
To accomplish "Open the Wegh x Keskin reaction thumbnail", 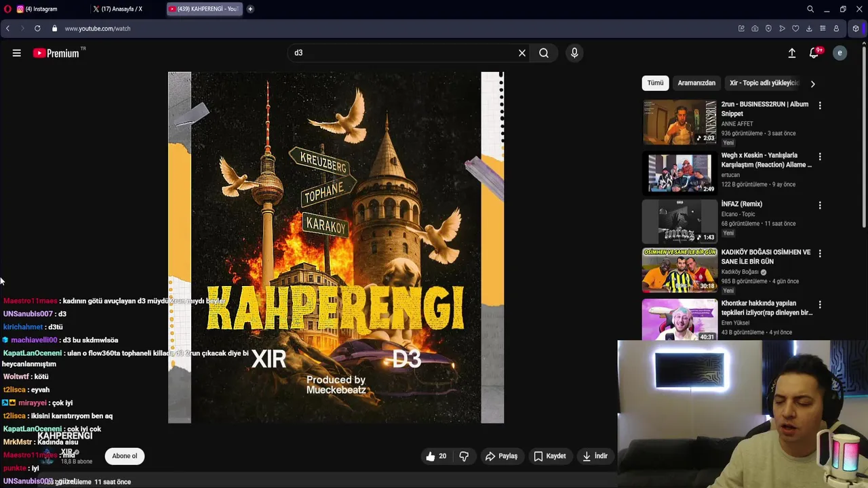I will pyautogui.click(x=679, y=172).
